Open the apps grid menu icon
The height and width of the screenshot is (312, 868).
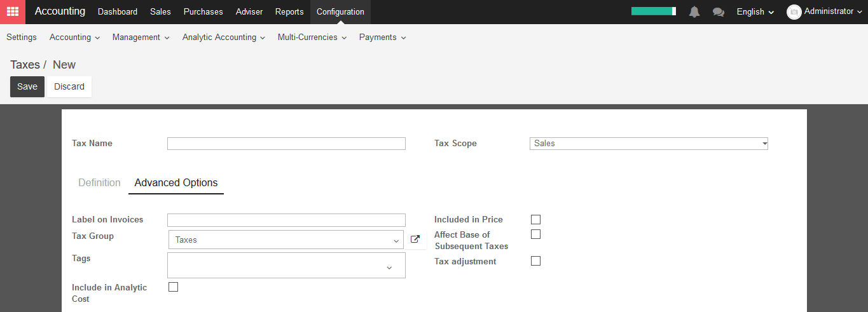pyautogui.click(x=13, y=11)
